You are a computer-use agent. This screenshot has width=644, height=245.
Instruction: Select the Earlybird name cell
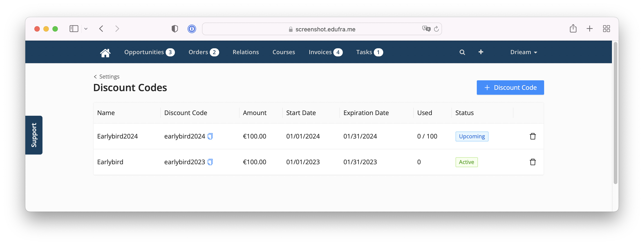click(x=110, y=162)
